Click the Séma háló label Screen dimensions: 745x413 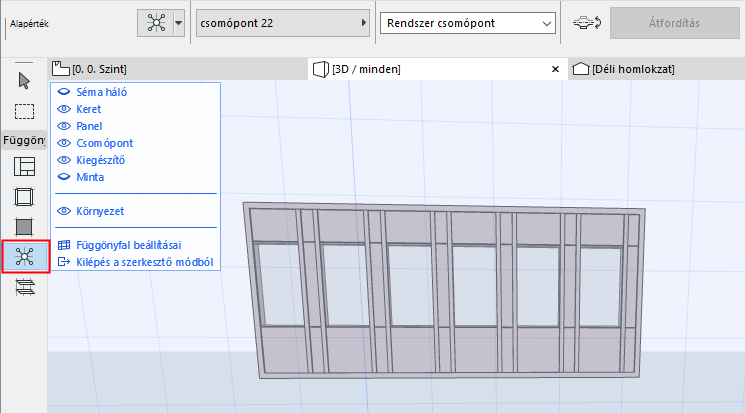pyautogui.click(x=102, y=92)
